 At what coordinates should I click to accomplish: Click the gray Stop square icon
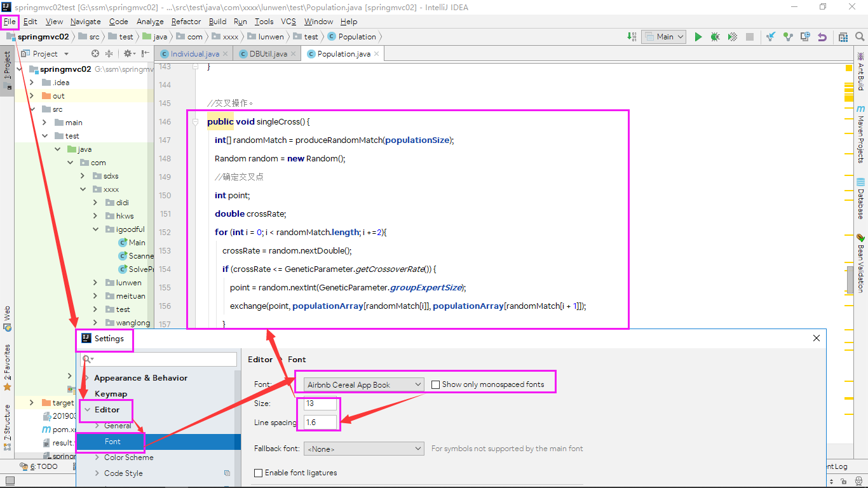[x=750, y=37]
